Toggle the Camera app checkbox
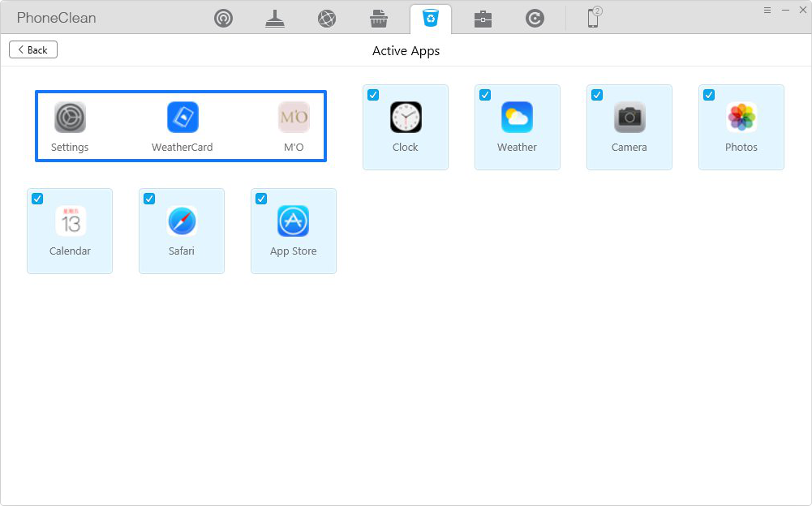The image size is (812, 506). 597,95
